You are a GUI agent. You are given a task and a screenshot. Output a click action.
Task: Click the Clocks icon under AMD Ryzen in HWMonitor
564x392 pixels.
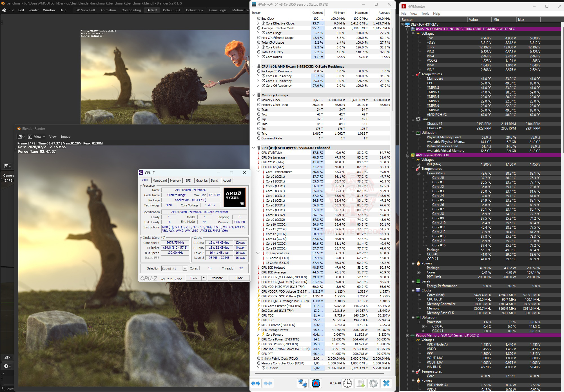click(418, 290)
